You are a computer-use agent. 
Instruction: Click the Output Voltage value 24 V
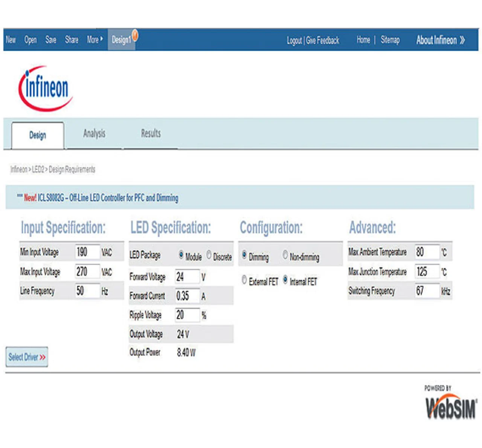click(x=183, y=334)
